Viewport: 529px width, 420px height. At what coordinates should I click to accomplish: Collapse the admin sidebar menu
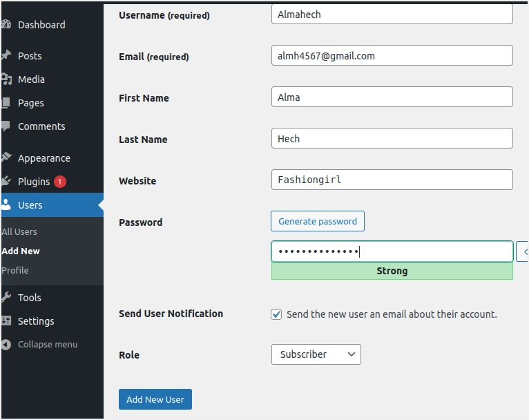point(47,345)
